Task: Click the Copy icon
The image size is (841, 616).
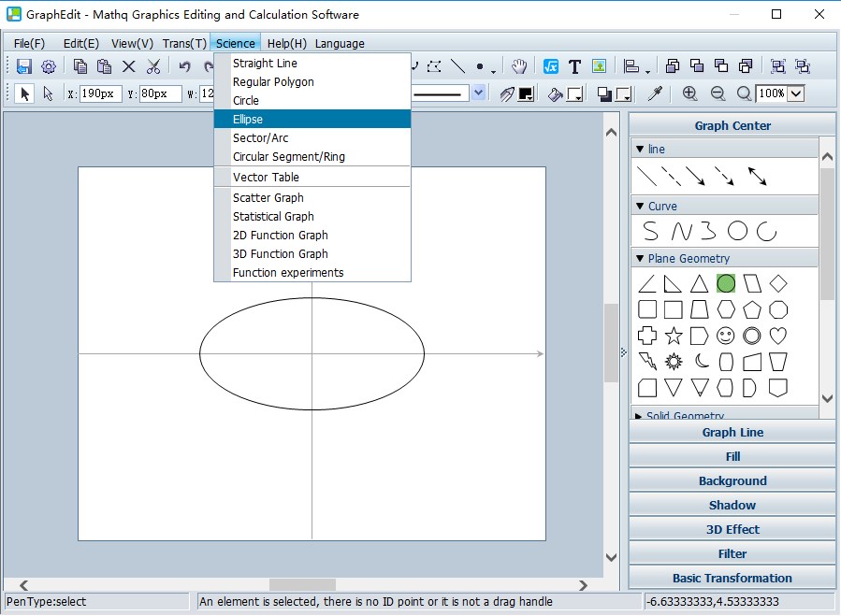Action: pyautogui.click(x=80, y=66)
